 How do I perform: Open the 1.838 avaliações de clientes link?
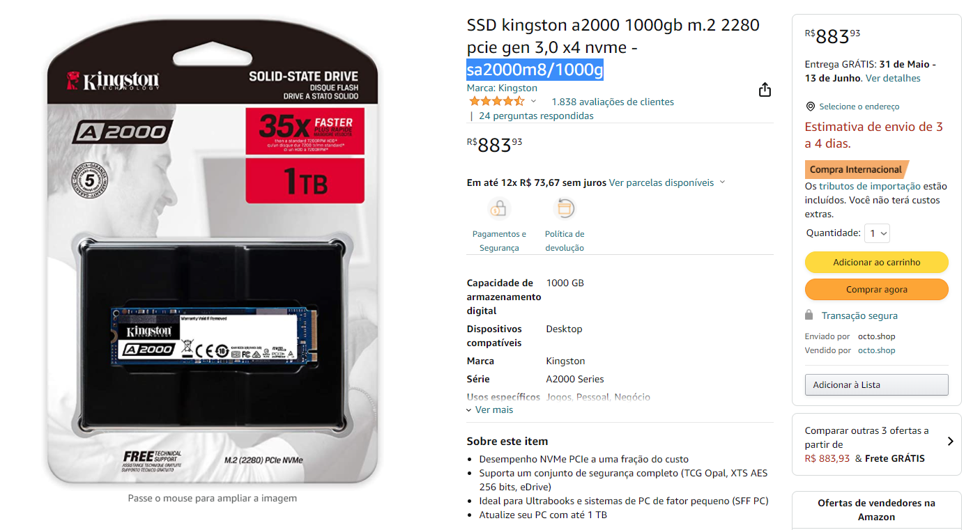(x=613, y=102)
